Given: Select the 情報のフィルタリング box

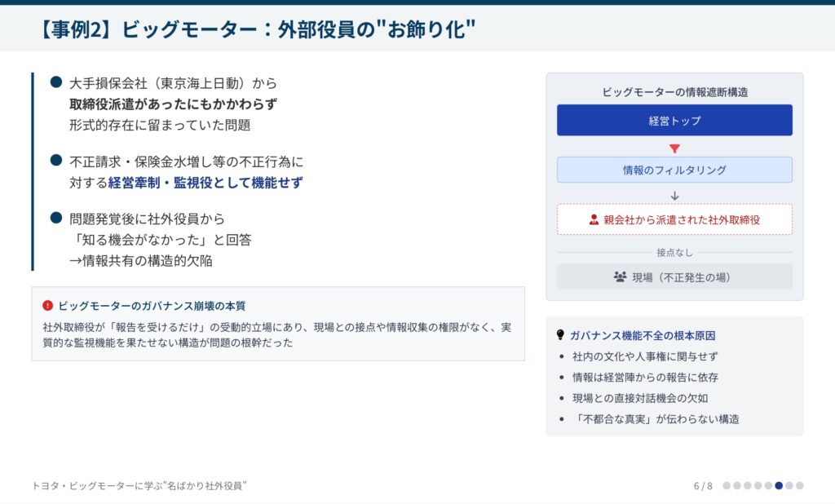Looking at the screenshot, I should tap(674, 170).
